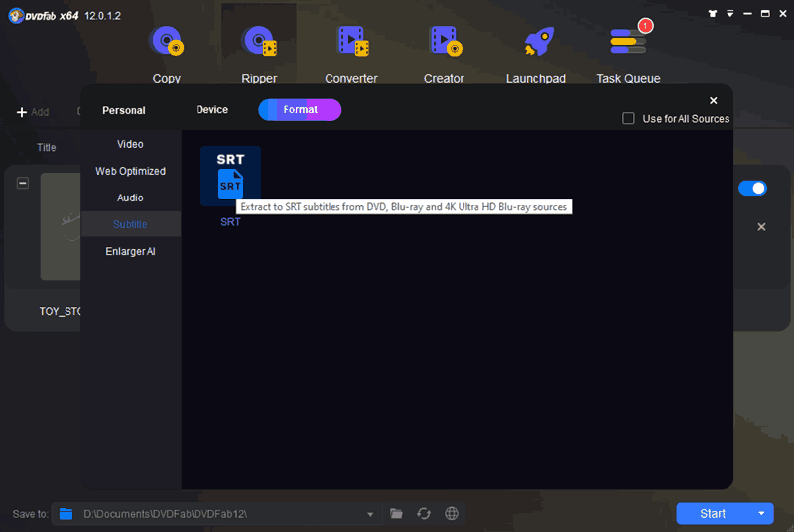Click the Start button

[x=713, y=514]
